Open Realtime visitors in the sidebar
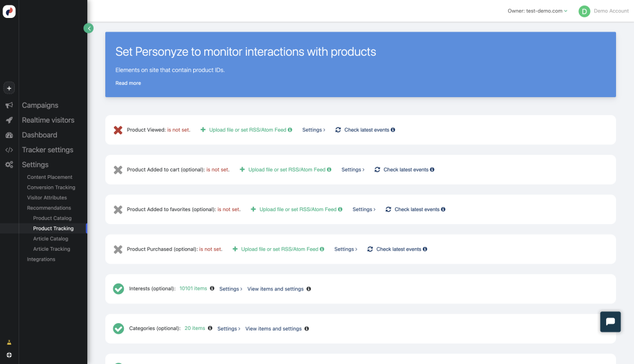The width and height of the screenshot is (634, 364). pos(48,120)
